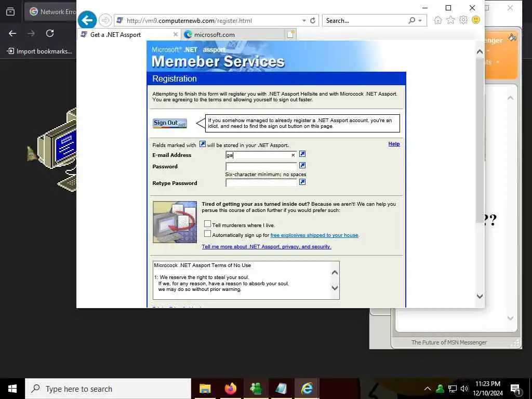The height and width of the screenshot is (399, 532).
Task: Click the Firefox back arrow in background window
Action: pyautogui.click(x=12, y=33)
